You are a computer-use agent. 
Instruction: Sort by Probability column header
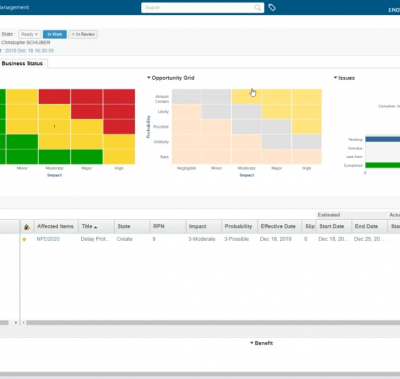(239, 226)
